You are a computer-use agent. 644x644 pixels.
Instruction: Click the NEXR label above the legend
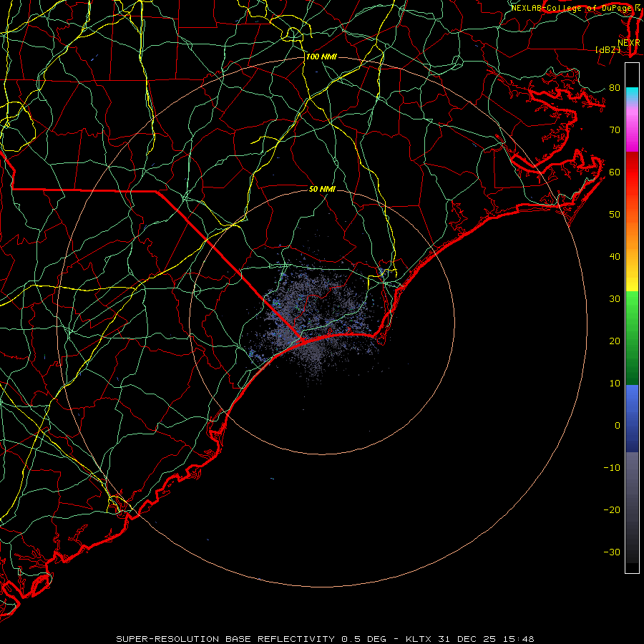629,42
